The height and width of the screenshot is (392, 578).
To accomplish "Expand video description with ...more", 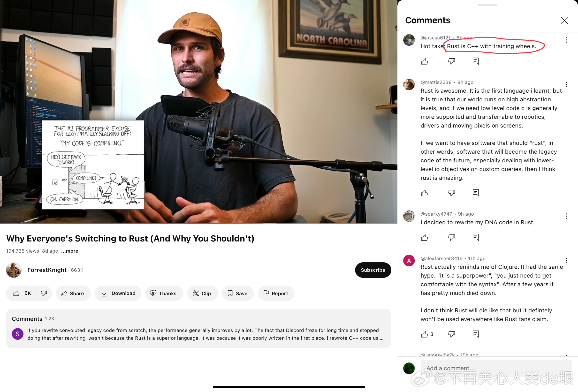I will [70, 251].
